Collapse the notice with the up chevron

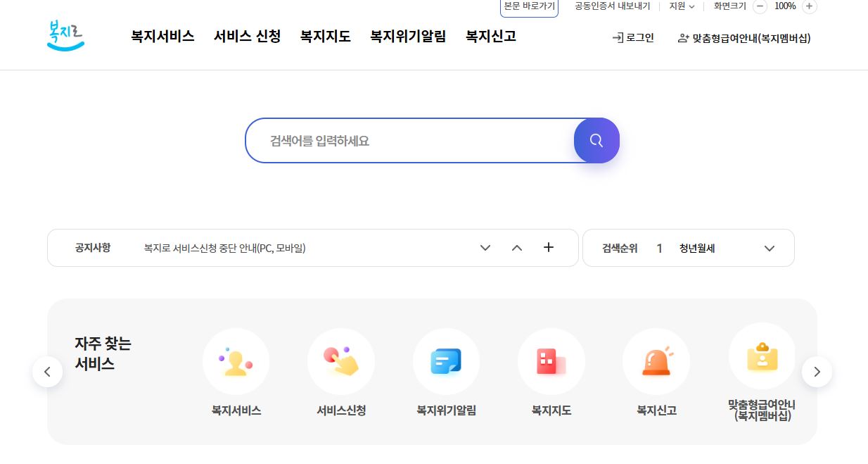(x=517, y=248)
